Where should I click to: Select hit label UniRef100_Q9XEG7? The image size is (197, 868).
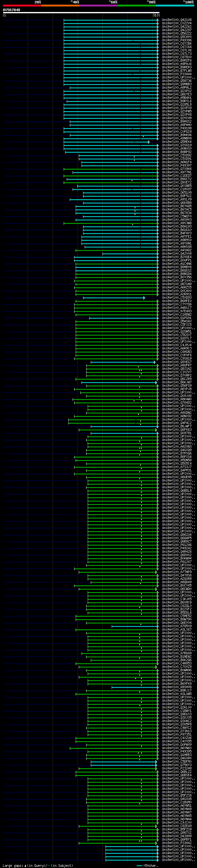coord(177,362)
